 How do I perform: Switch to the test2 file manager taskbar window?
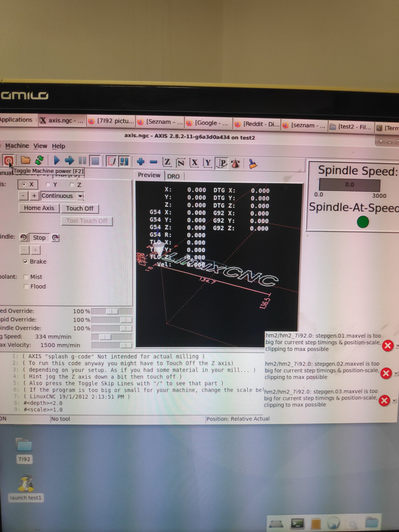[351, 127]
